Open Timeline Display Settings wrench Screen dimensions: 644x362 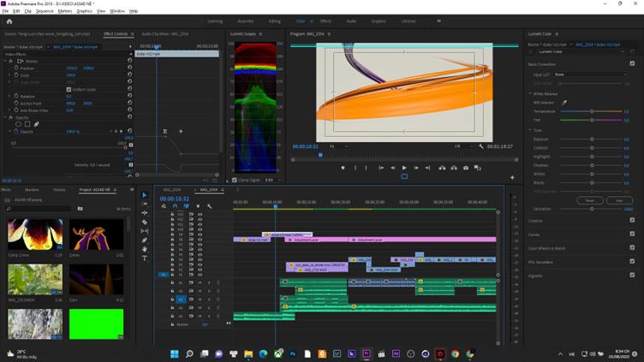[210, 206]
